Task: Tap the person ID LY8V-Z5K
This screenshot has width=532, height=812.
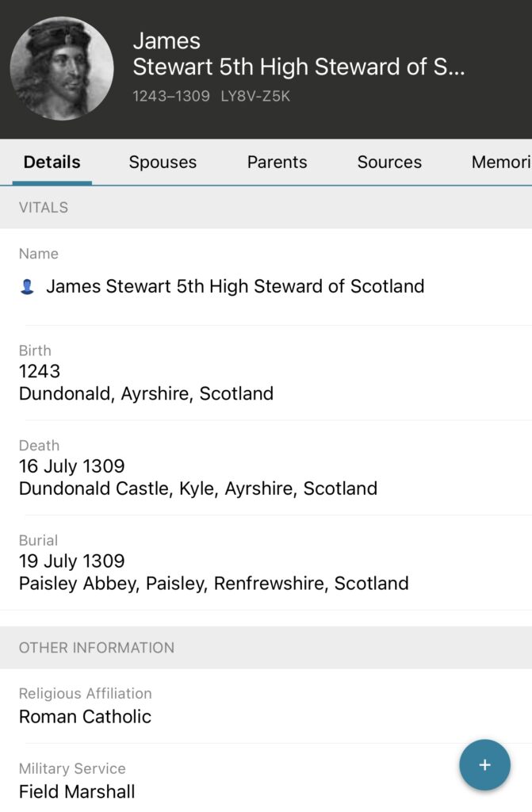Action: (x=255, y=97)
